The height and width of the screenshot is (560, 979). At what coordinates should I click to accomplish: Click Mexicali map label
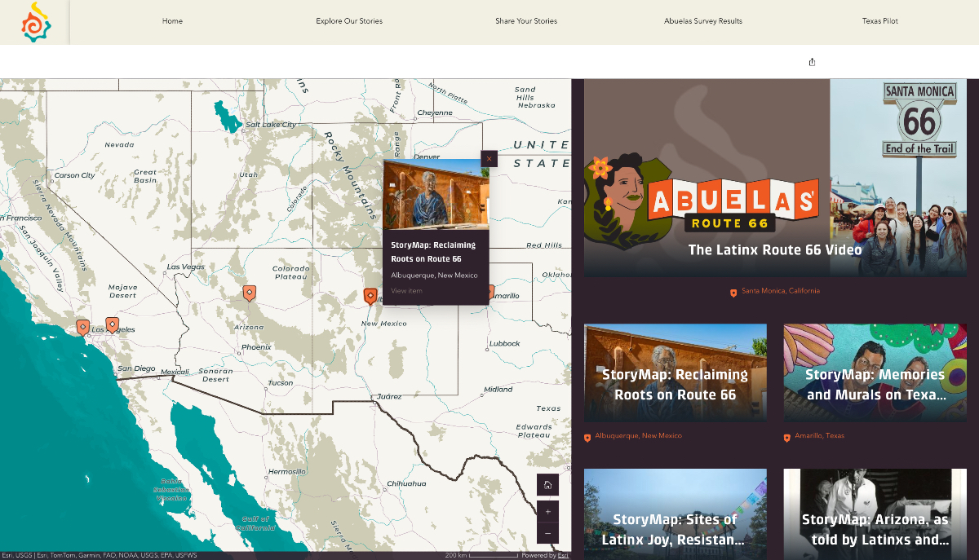point(175,372)
